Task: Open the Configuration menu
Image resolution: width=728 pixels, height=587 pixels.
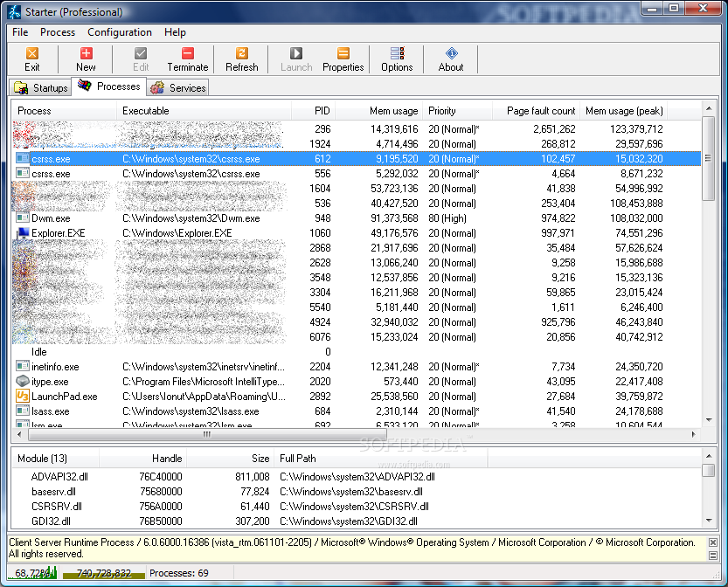Action: [120, 32]
